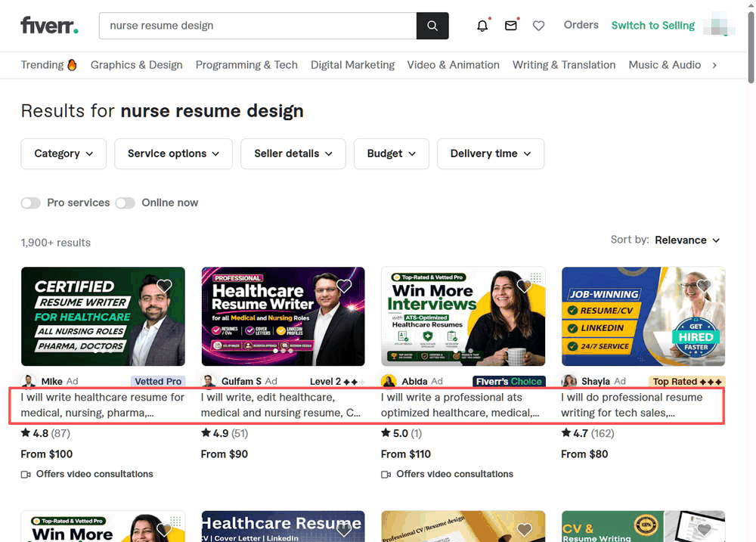Image resolution: width=756 pixels, height=542 pixels.
Task: Click seller name Gulfam S
Action: (x=242, y=382)
